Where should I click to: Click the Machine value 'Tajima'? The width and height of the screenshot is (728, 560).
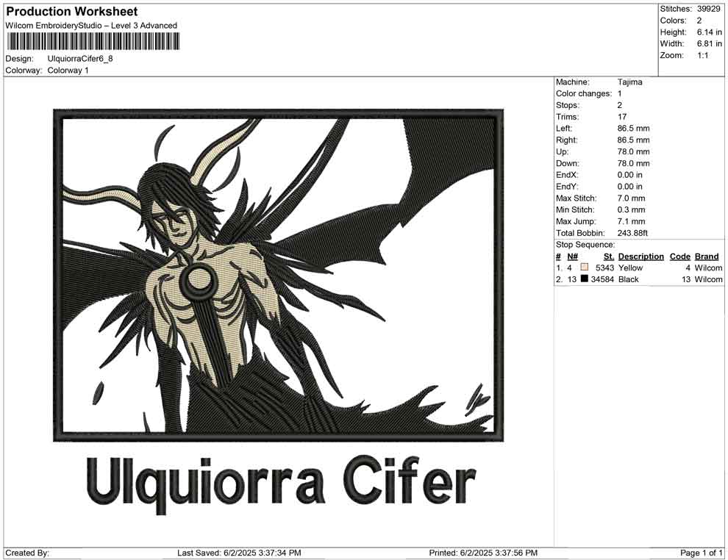pos(630,82)
